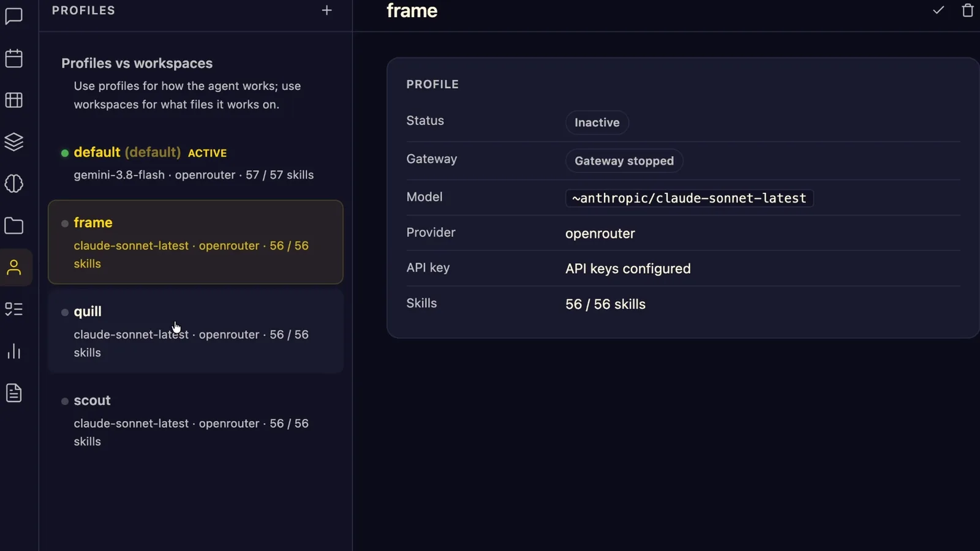Open the calendar icon in sidebar
This screenshot has height=551, width=980.
tap(14, 58)
